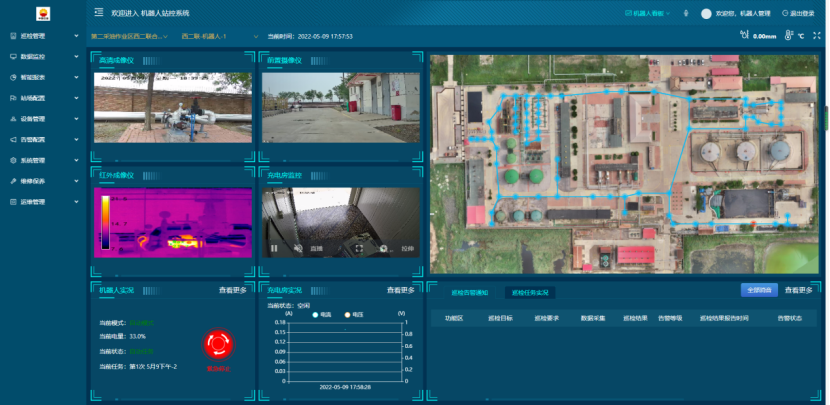Click the rainfall gauge icon

(x=743, y=36)
